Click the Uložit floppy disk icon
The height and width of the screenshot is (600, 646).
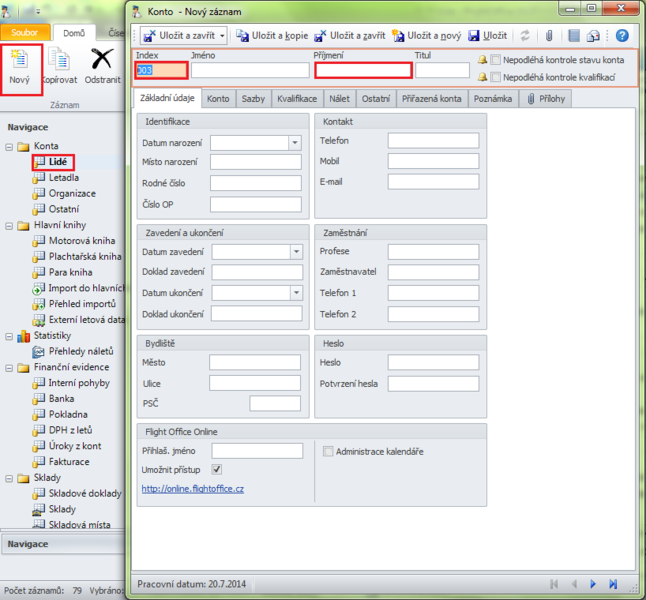tap(473, 35)
